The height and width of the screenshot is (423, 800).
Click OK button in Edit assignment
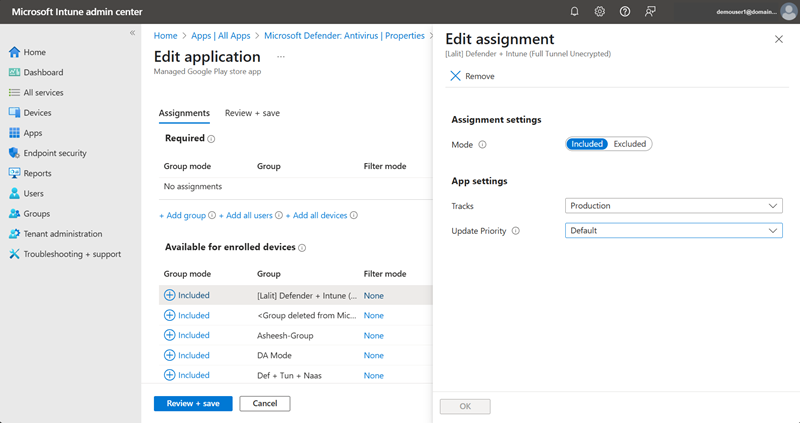click(x=465, y=406)
